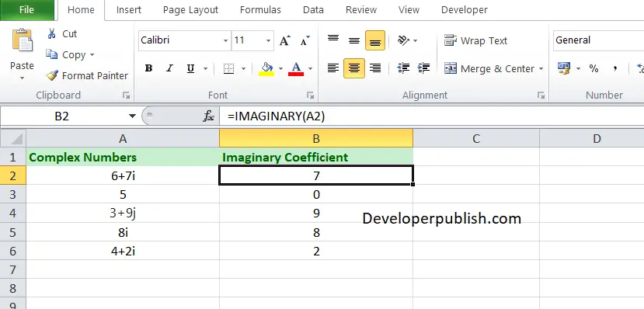This screenshot has height=309, width=644.
Task: Click the Insert Function fx icon
Action: tap(209, 116)
